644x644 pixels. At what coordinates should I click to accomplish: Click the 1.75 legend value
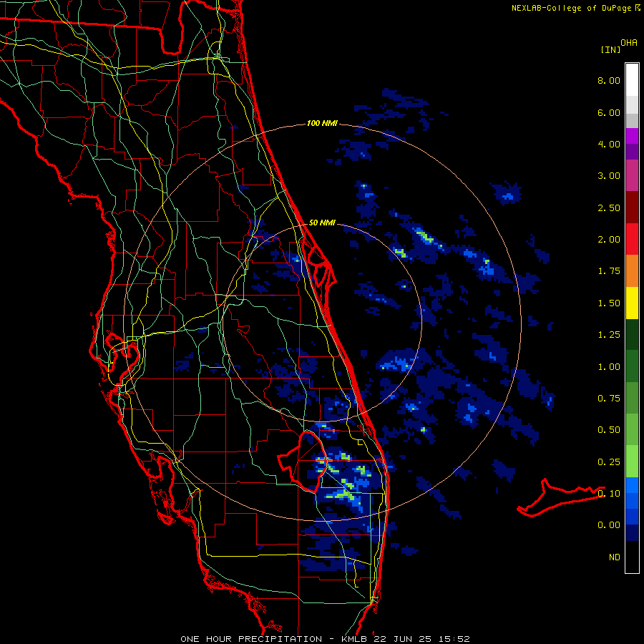pos(609,271)
